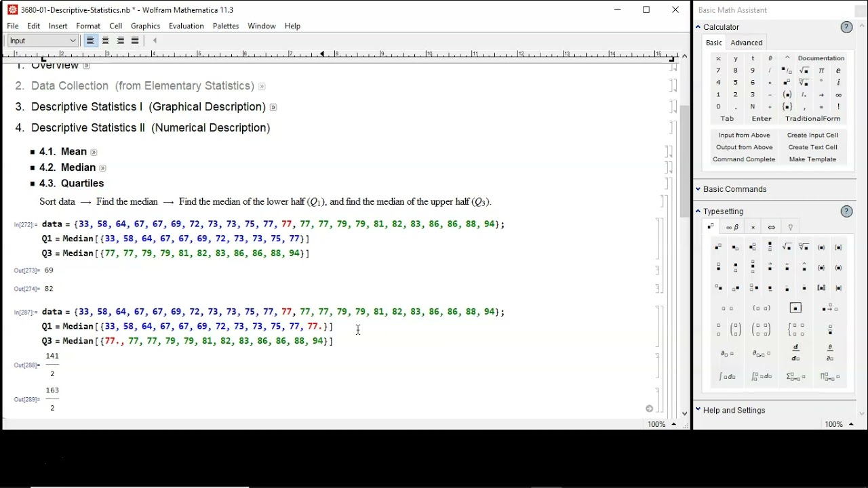The height and width of the screenshot is (488, 868).
Task: Click Create Text Cell button
Action: [x=812, y=147]
